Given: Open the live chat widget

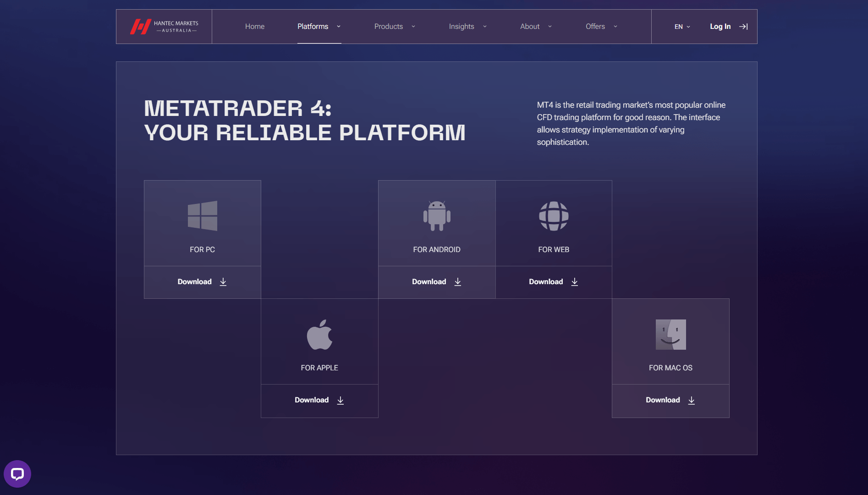Looking at the screenshot, I should click(17, 474).
